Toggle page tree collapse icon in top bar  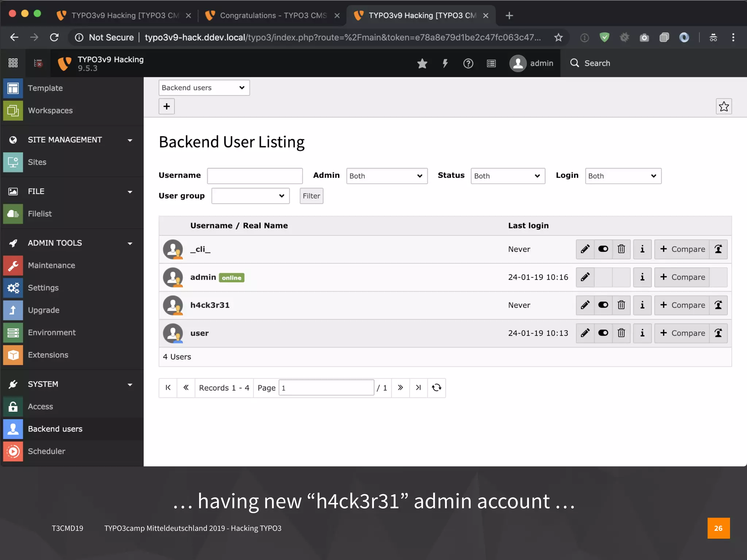(x=38, y=63)
